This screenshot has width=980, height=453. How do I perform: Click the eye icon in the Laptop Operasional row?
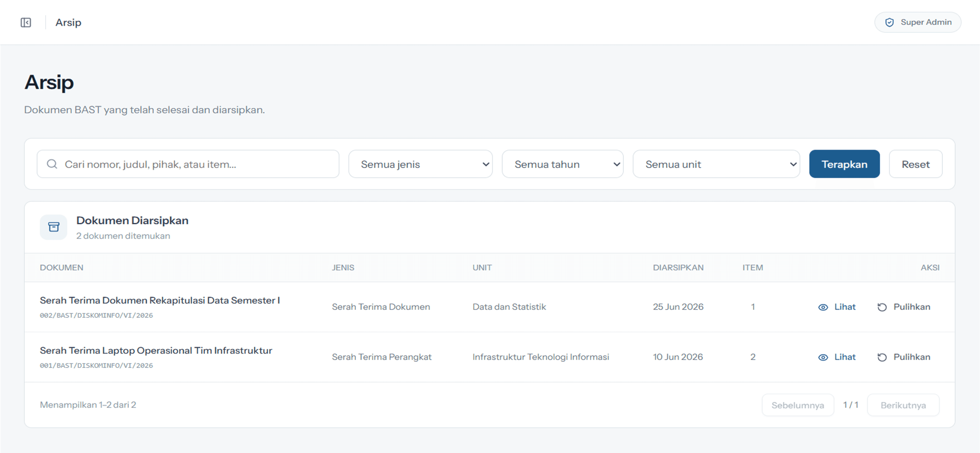pos(823,358)
